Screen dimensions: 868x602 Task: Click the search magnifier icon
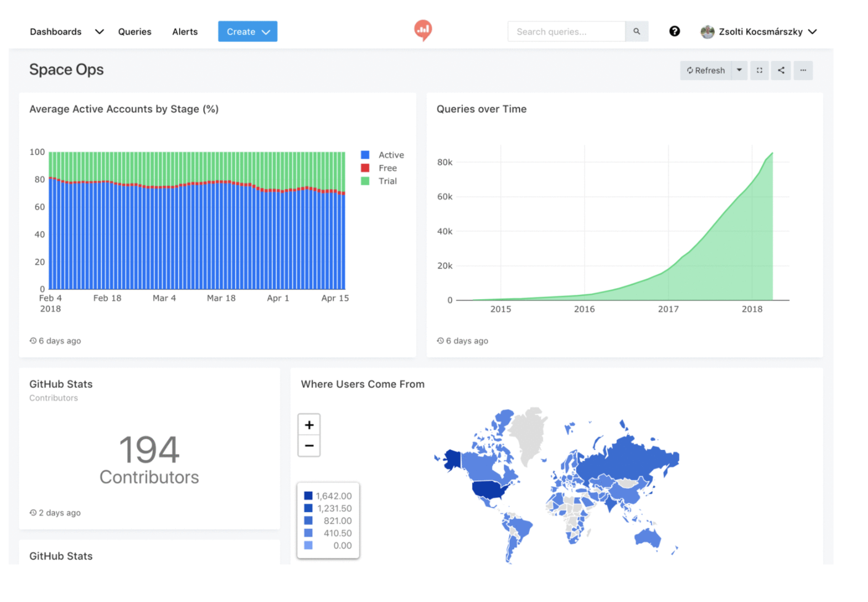[x=637, y=31]
